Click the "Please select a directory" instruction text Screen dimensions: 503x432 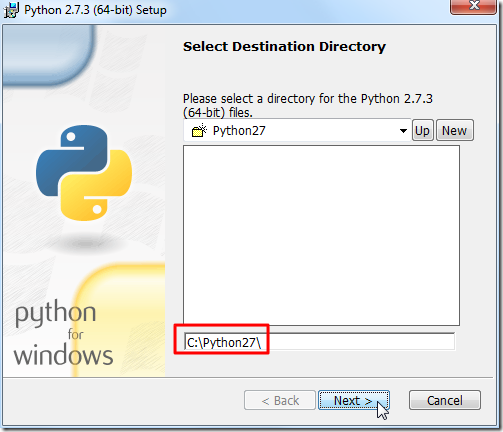tap(308, 105)
